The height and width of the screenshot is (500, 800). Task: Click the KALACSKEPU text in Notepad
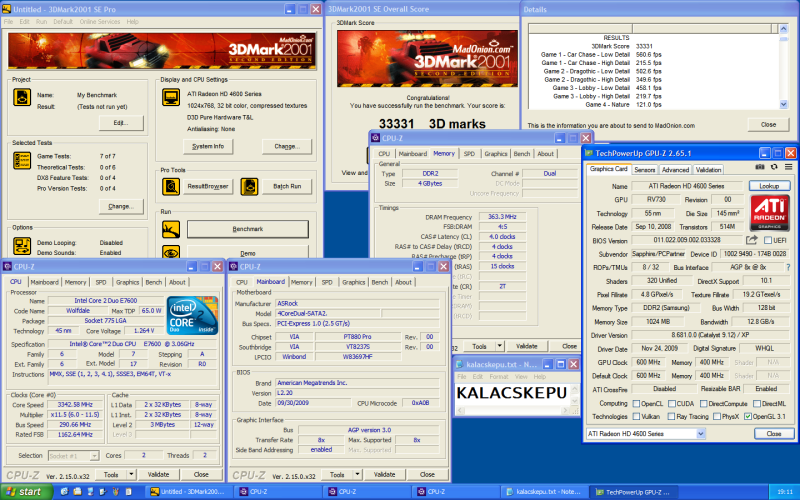point(511,393)
